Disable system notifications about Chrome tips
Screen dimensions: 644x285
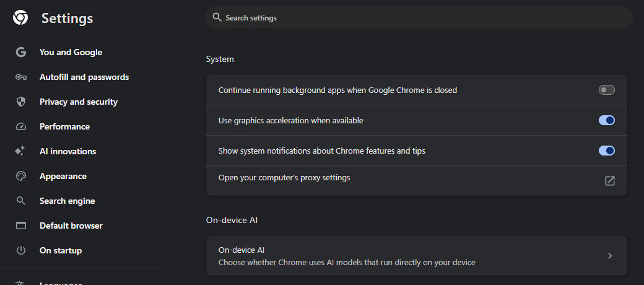pos(607,151)
